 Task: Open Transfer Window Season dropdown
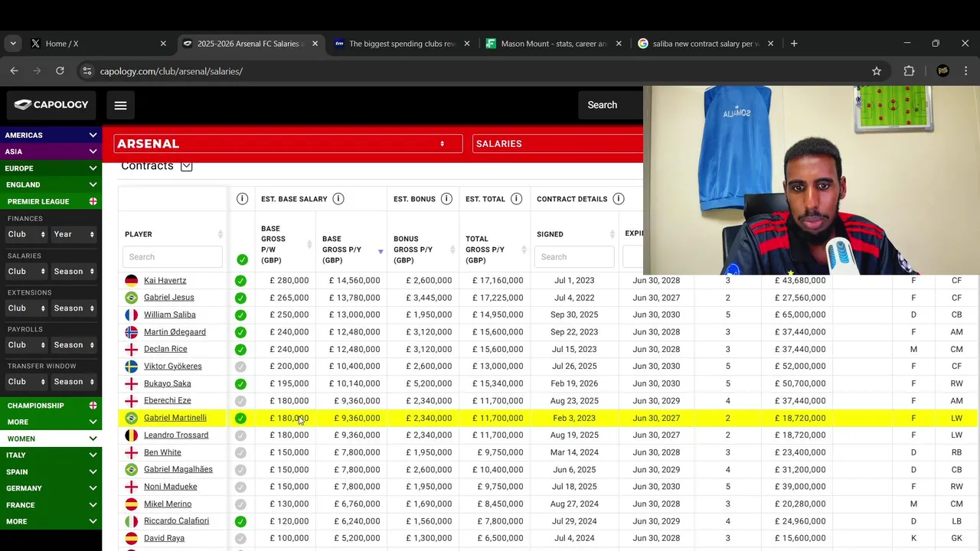73,381
